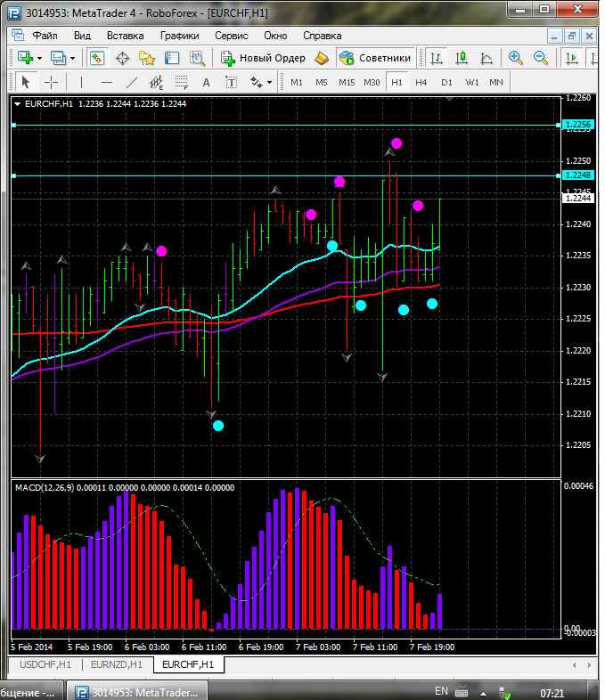
Task: Select the crosshair tool
Action: pos(52,82)
